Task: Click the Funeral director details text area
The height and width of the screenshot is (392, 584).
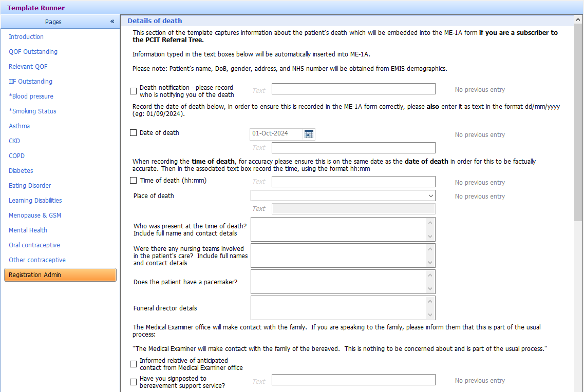Action: point(343,308)
